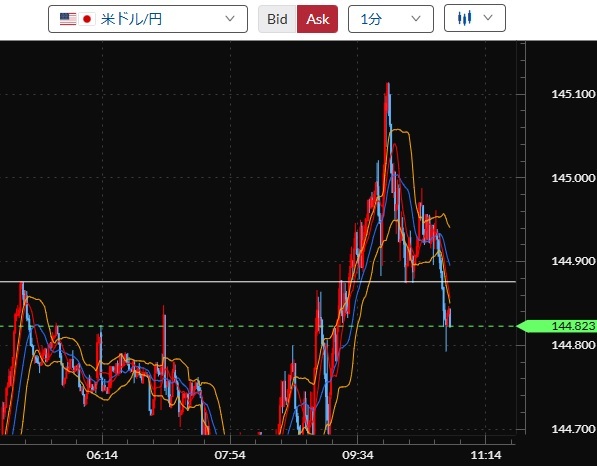
Task: Click the Japan flag icon
Action: [87, 19]
